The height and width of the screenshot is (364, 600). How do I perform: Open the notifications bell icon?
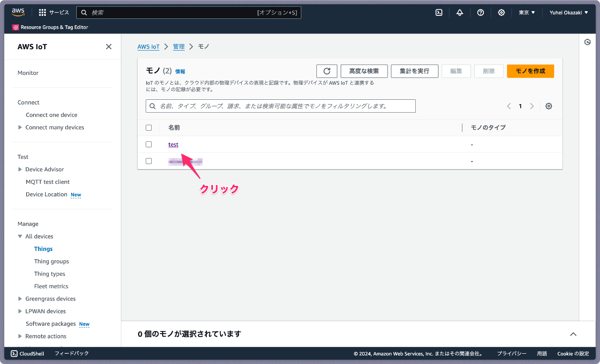pyautogui.click(x=460, y=12)
